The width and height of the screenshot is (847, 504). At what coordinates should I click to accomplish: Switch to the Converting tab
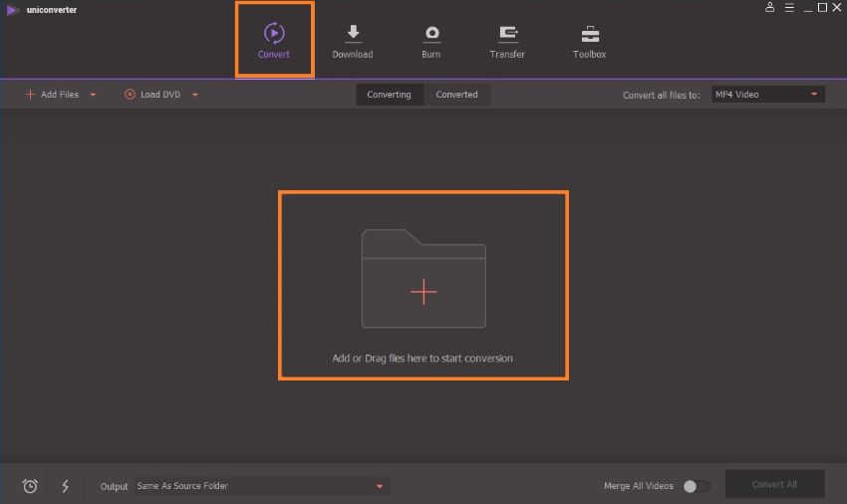pos(389,95)
